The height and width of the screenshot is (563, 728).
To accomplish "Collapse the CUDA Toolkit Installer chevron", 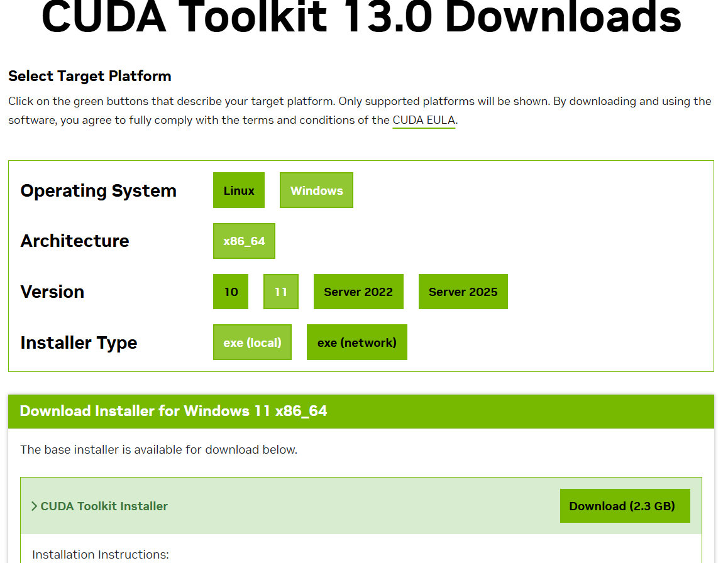I will 35,506.
